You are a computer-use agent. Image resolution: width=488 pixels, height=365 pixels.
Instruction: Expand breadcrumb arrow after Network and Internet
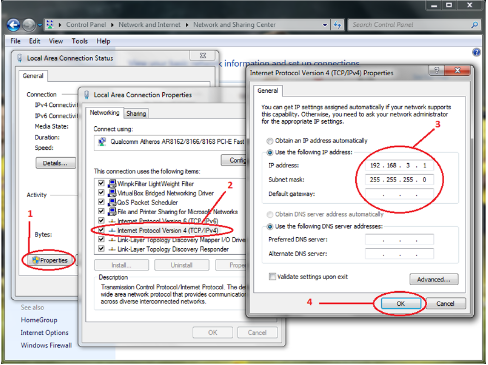187,25
